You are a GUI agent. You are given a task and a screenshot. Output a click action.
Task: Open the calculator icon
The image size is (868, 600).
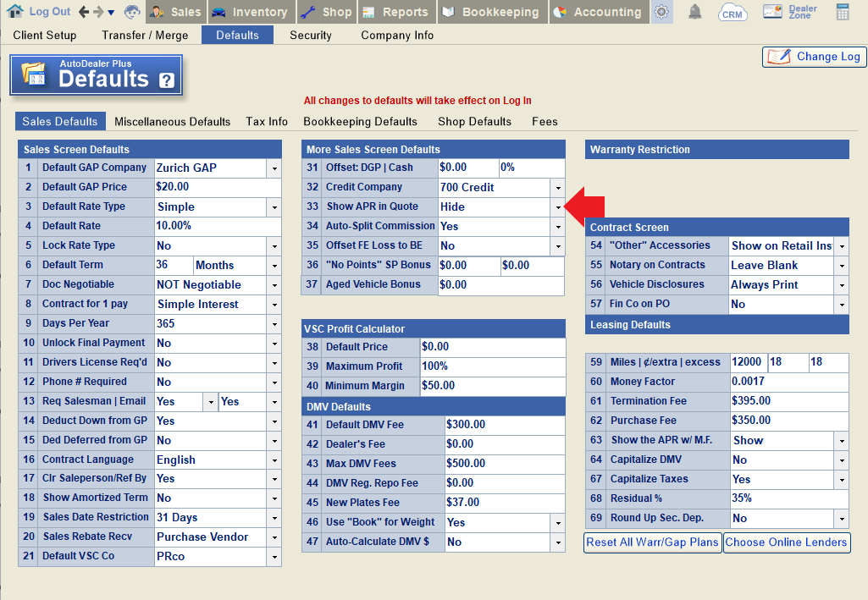coord(843,12)
